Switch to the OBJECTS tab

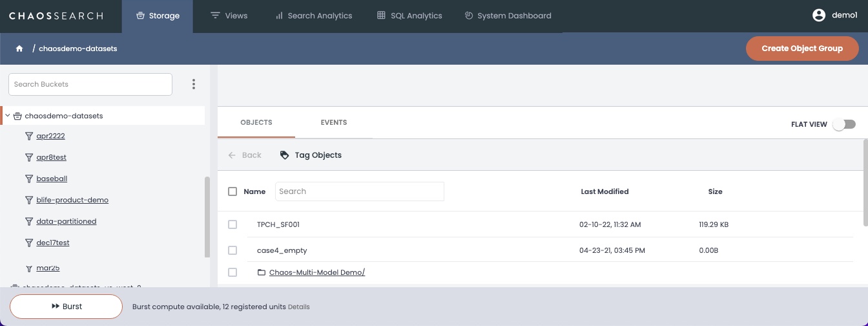click(256, 122)
